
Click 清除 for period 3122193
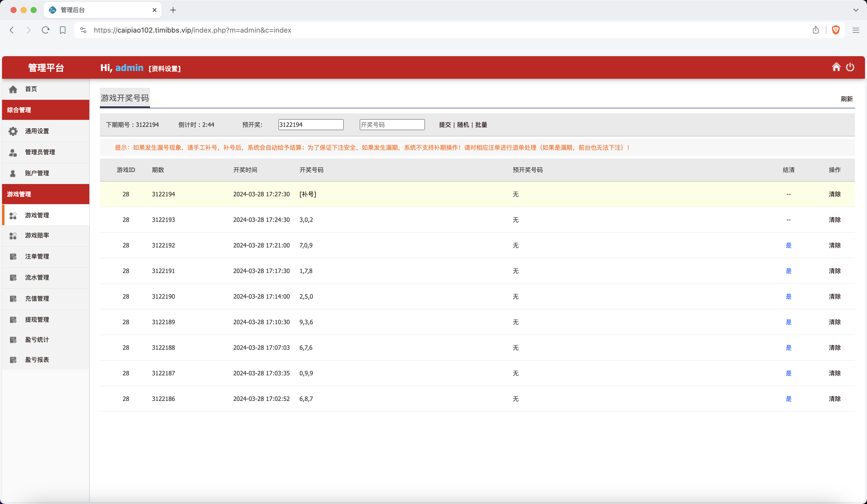click(x=834, y=220)
